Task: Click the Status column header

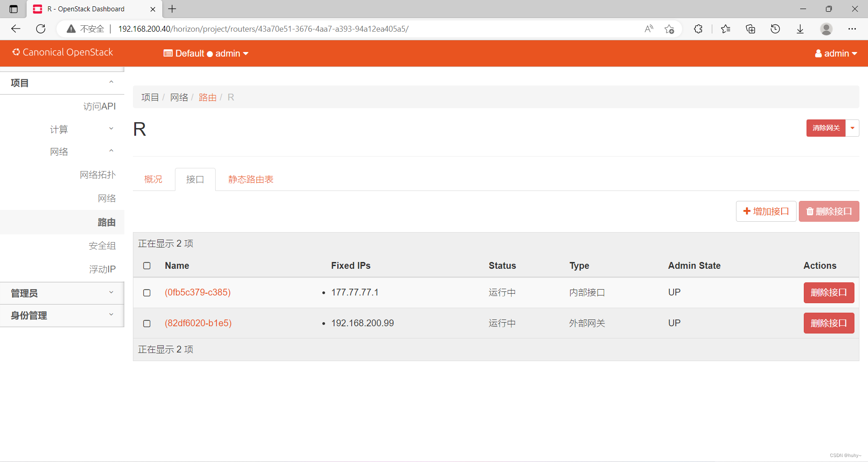Action: tap(502, 266)
